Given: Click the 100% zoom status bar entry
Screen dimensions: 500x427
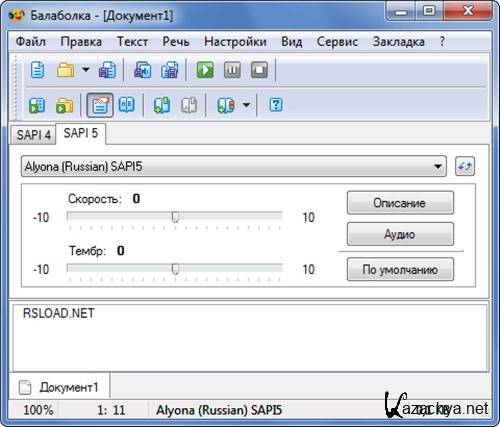Looking at the screenshot, I should point(38,410).
